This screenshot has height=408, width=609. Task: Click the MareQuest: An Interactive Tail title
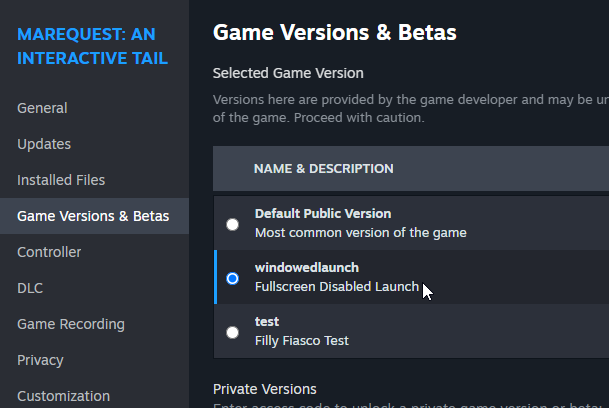point(92,46)
